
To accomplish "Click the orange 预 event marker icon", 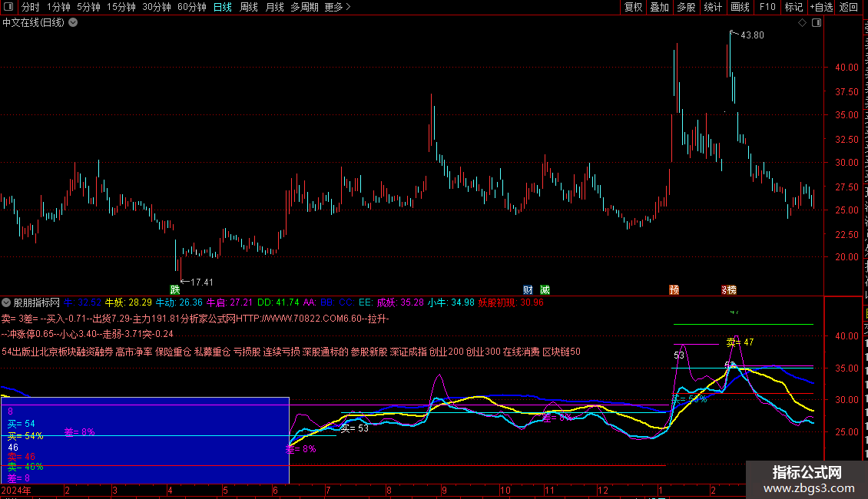I will (x=674, y=289).
